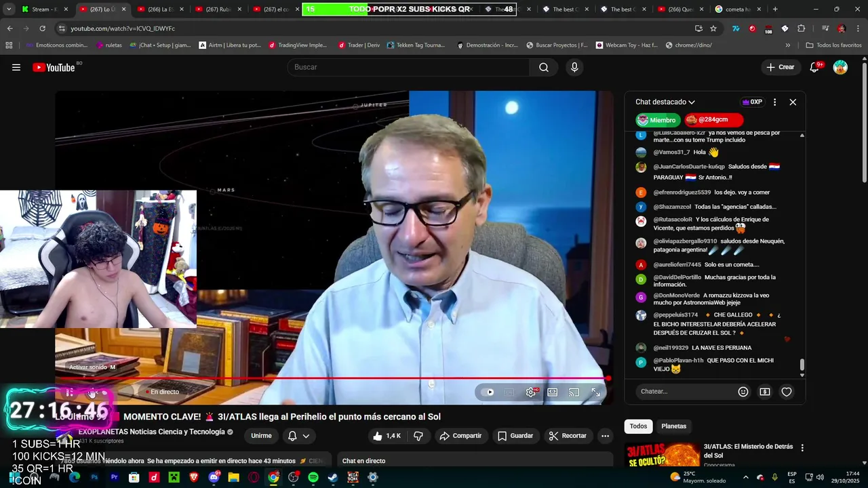
Task: Click the search magnifier button
Action: [x=544, y=67]
